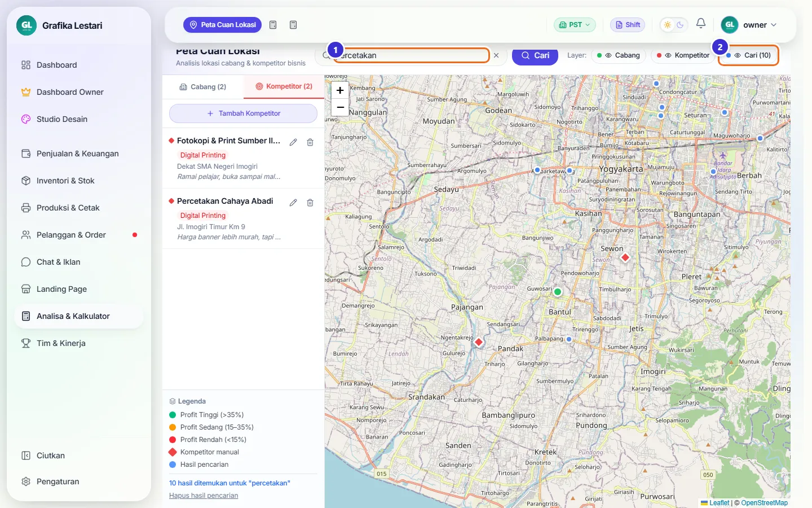The width and height of the screenshot is (812, 508).
Task: Open Pengaturan settings
Action: [x=79, y=481]
